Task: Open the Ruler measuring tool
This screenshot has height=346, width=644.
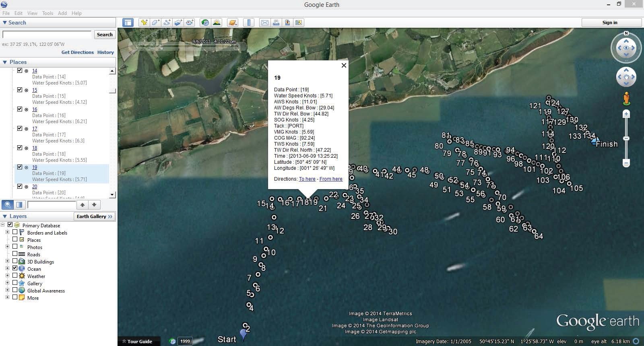Action: pos(249,23)
